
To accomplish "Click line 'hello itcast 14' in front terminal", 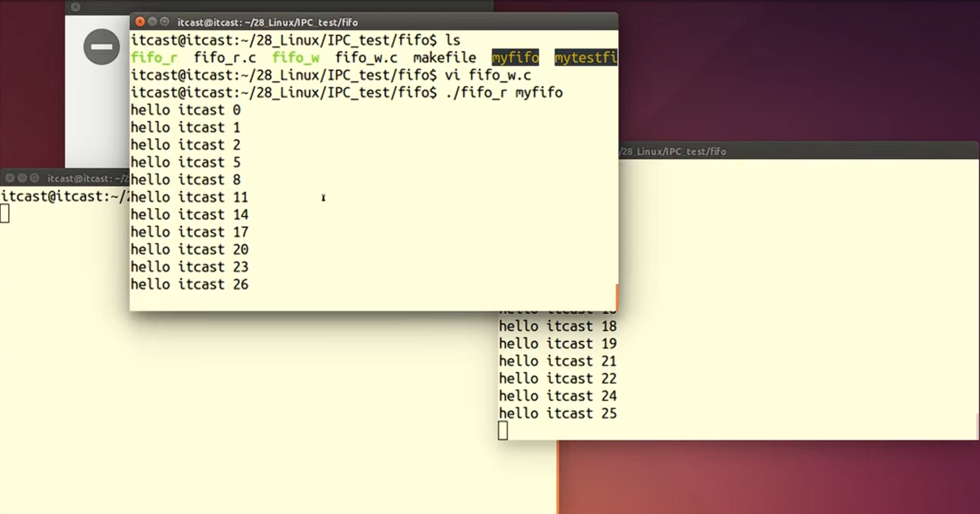I will pyautogui.click(x=189, y=215).
